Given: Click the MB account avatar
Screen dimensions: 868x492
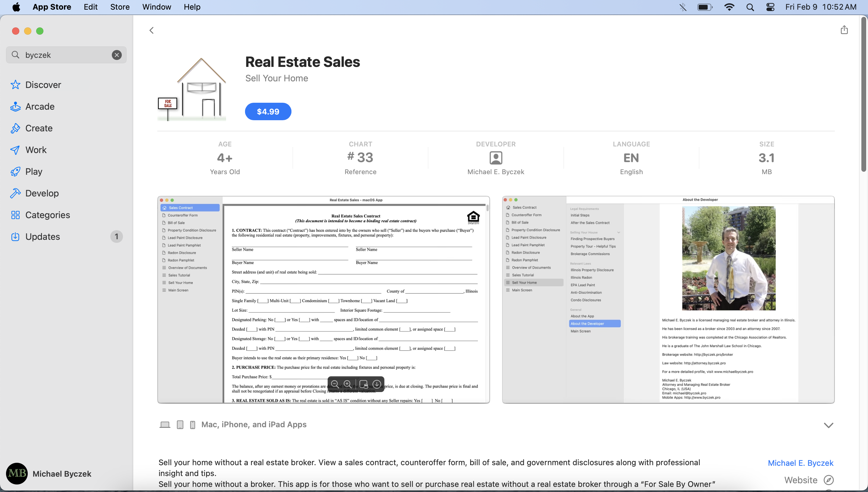Looking at the screenshot, I should pos(17,473).
